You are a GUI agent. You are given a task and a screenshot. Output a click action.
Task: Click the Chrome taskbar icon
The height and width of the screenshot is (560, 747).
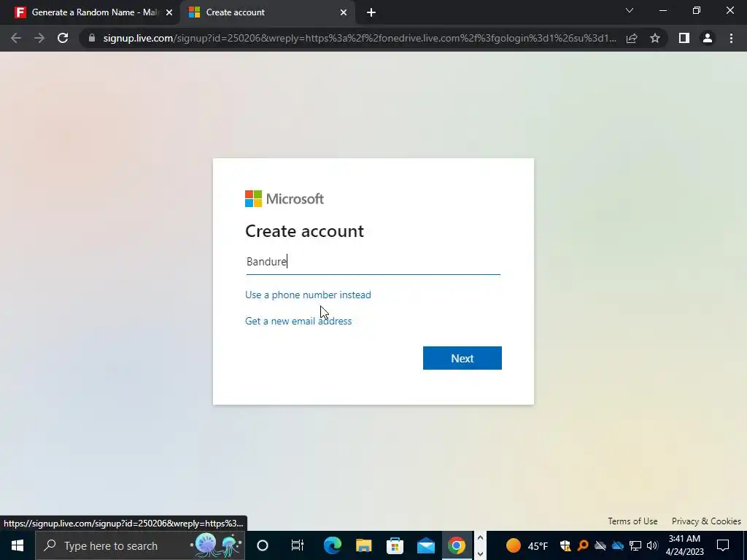[x=457, y=545]
